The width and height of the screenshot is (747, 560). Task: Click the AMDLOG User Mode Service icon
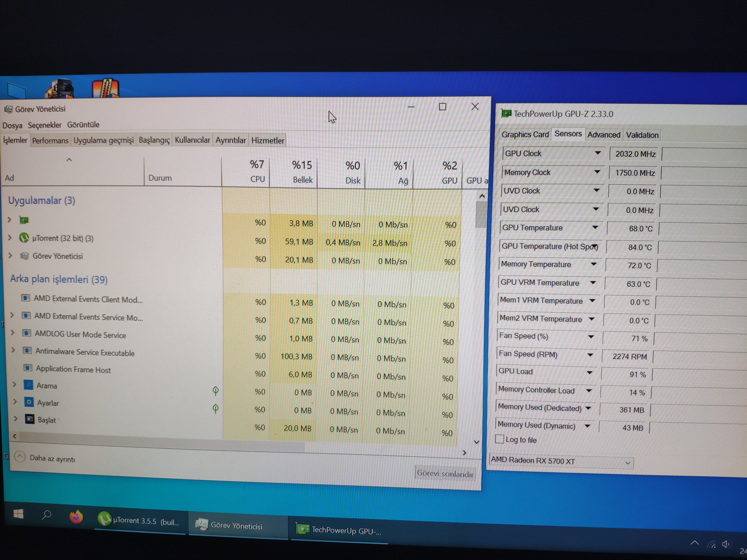pyautogui.click(x=27, y=334)
